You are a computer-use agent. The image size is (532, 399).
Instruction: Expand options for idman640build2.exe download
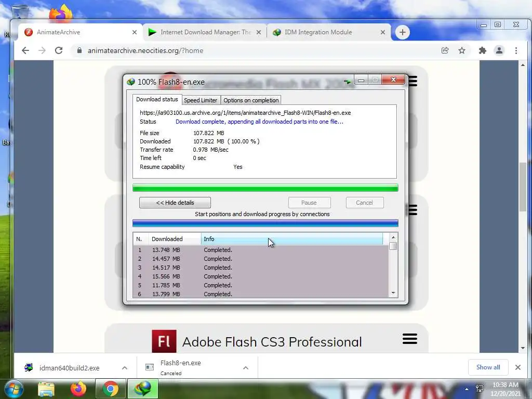tap(125, 368)
